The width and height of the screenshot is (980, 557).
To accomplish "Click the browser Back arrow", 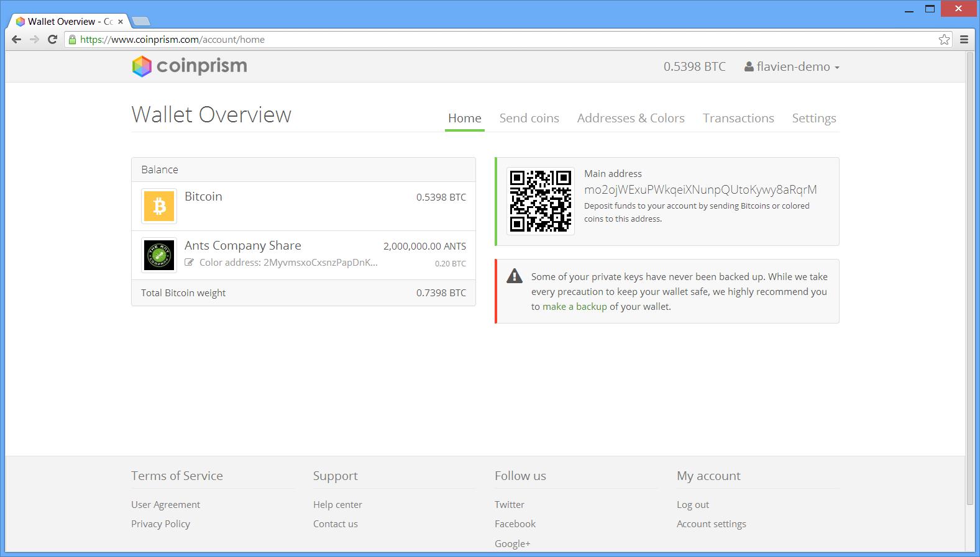I will [x=17, y=39].
